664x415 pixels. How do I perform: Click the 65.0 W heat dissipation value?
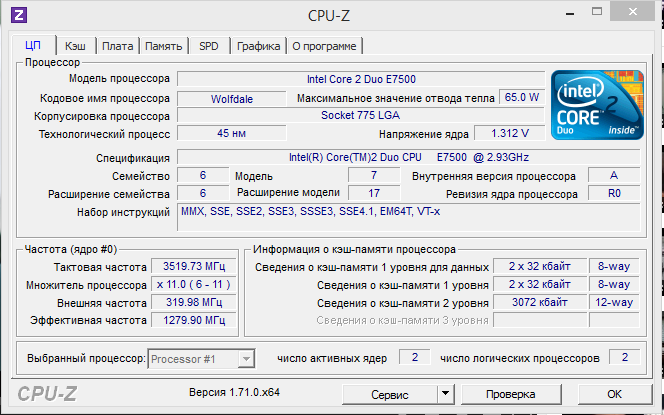click(522, 97)
